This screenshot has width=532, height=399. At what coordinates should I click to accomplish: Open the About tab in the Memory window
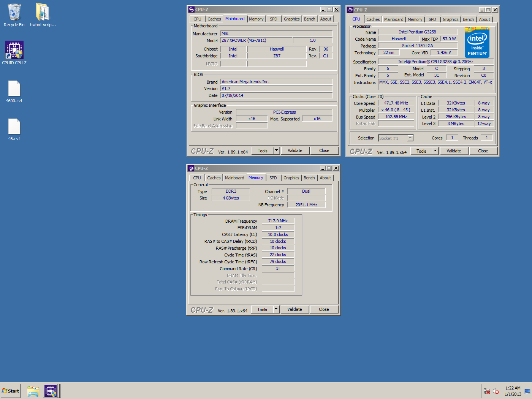pyautogui.click(x=325, y=178)
